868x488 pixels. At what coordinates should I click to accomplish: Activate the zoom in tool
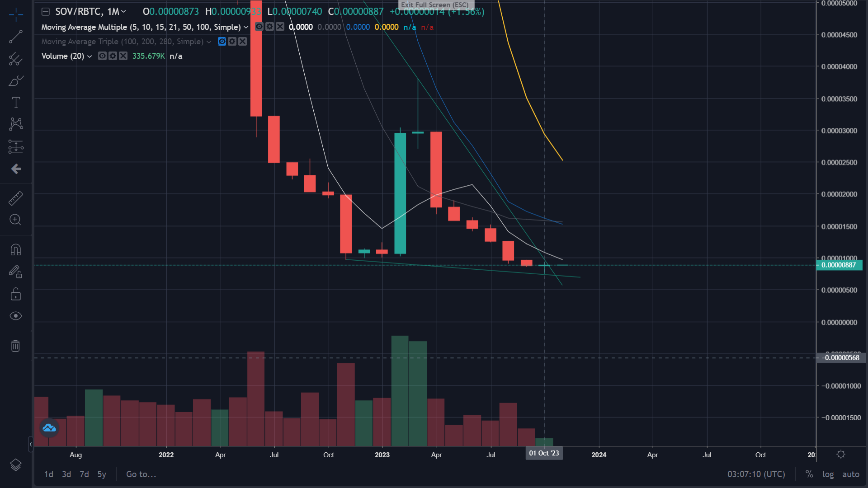16,220
